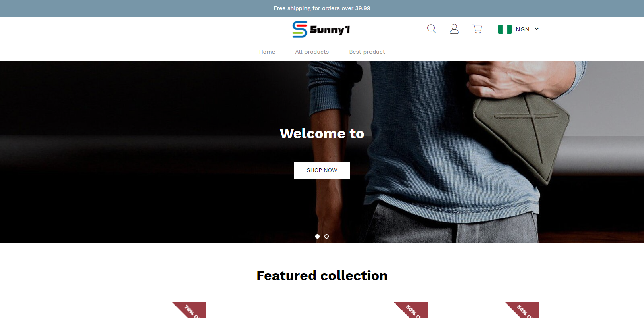Open the search magnifier icon

431,29
